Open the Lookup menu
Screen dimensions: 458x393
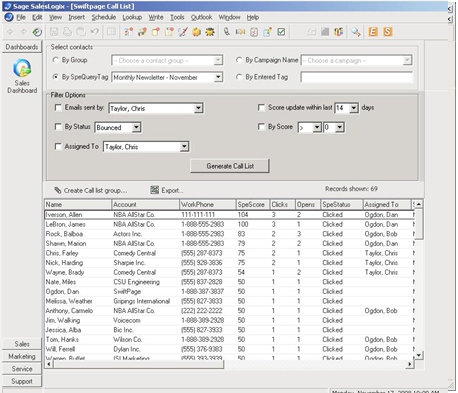(x=132, y=17)
